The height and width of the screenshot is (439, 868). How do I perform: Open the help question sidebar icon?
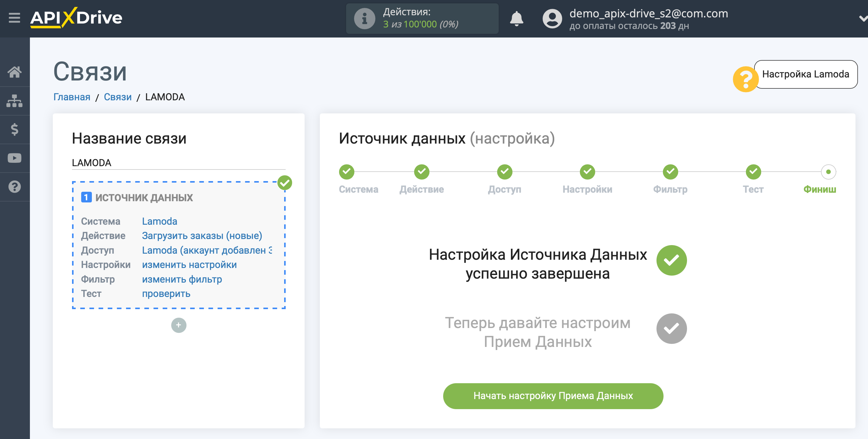point(14,187)
